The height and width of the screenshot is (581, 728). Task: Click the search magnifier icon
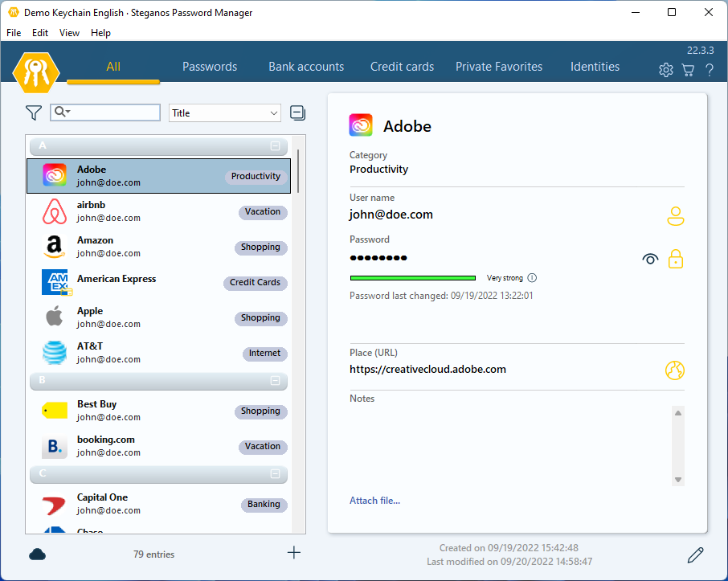click(x=60, y=112)
